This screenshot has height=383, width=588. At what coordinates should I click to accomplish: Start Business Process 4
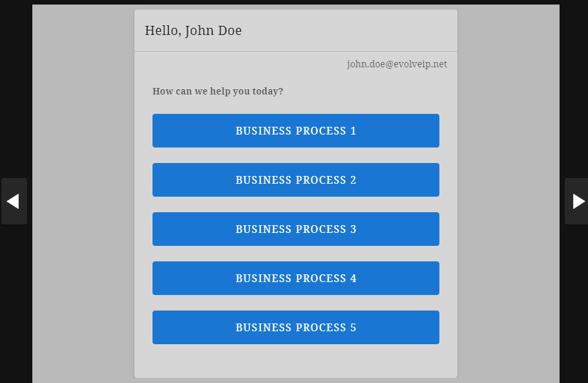click(295, 278)
